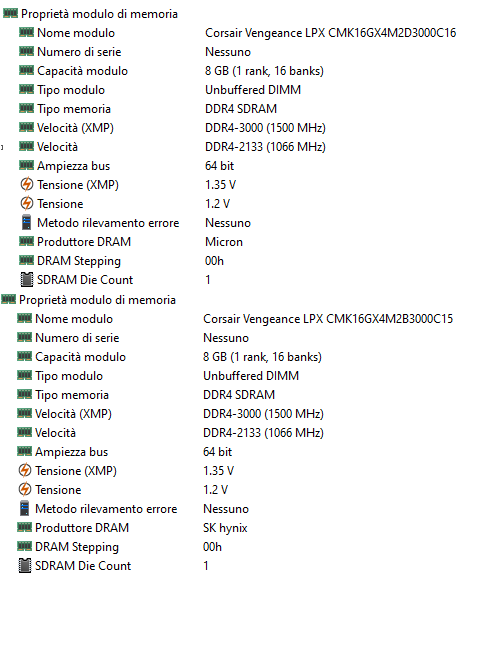This screenshot has width=482, height=648.
Task: Click the '00h' DRAM Stepping value in the Micron section
Action: (x=214, y=261)
